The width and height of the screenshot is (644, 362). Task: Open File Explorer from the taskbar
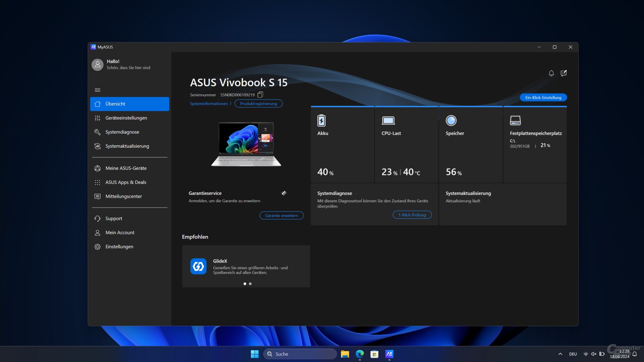(345, 354)
